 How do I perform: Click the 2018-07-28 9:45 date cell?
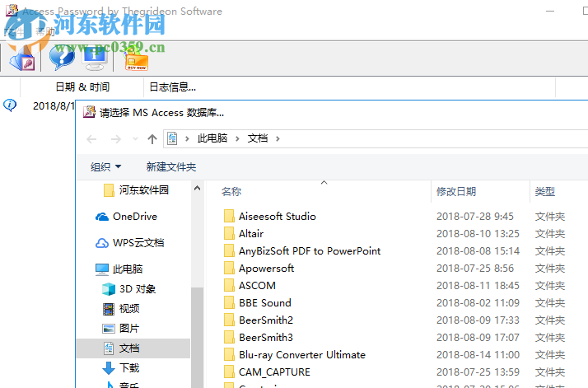474,217
